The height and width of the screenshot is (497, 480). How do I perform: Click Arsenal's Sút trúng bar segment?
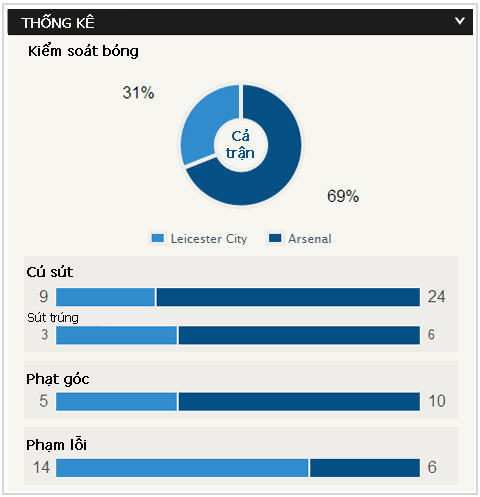299,335
